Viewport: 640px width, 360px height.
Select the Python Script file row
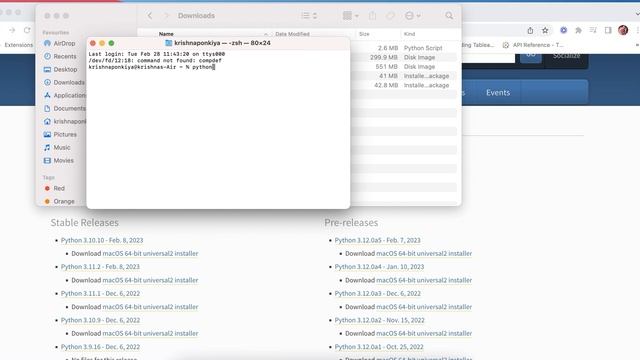click(x=404, y=48)
